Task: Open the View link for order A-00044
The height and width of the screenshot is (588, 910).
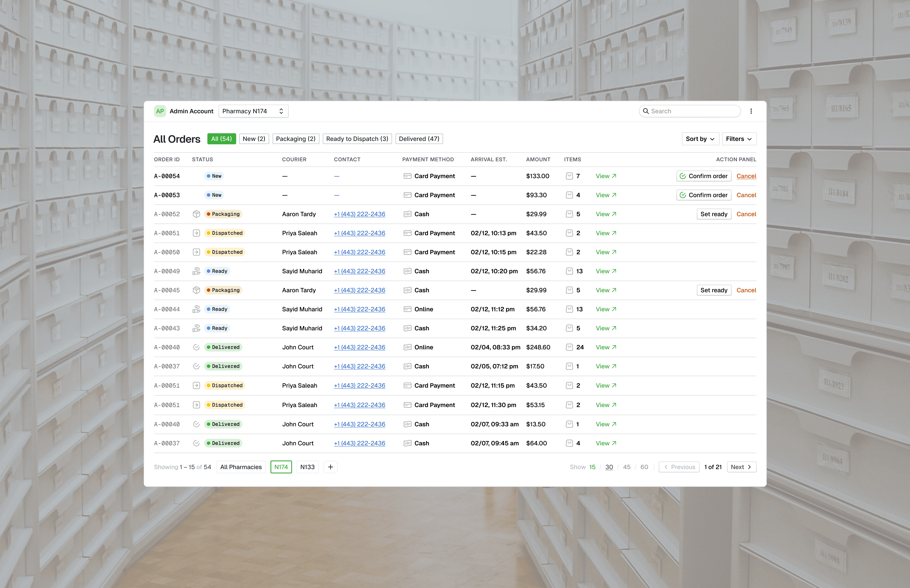Action: (606, 309)
